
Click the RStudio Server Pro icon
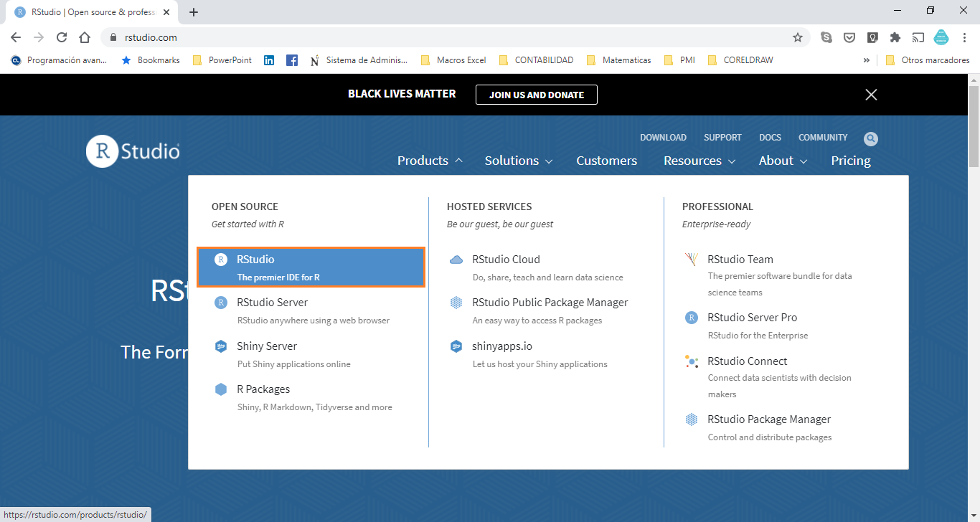pos(691,317)
